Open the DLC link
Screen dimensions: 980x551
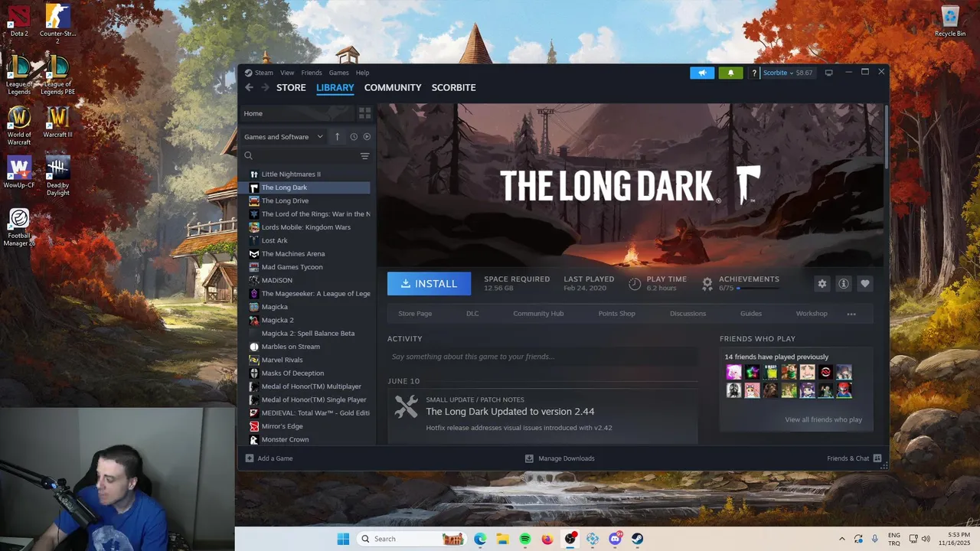point(472,314)
